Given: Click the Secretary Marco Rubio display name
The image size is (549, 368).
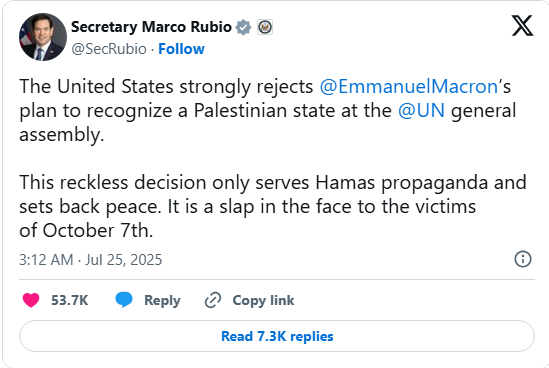Looking at the screenshot, I should click(x=151, y=27).
